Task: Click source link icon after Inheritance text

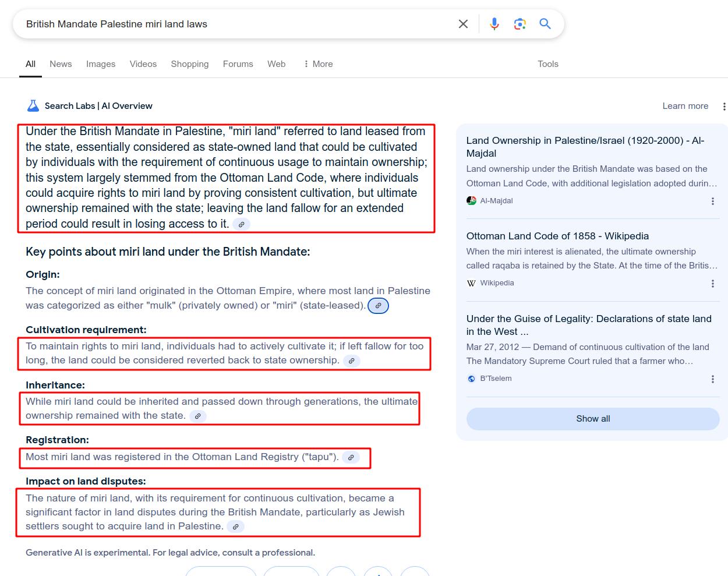Action: click(x=198, y=416)
